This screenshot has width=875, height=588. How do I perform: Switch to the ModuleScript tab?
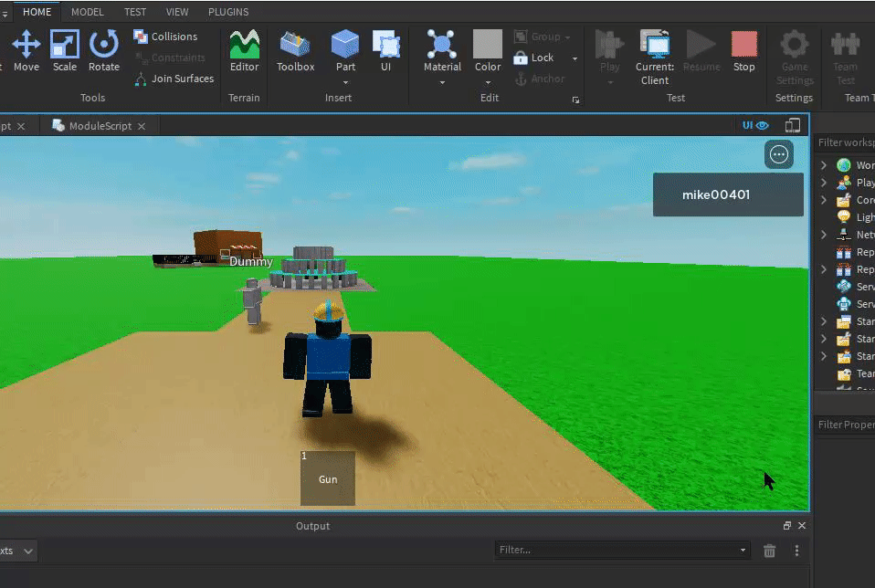(100, 126)
